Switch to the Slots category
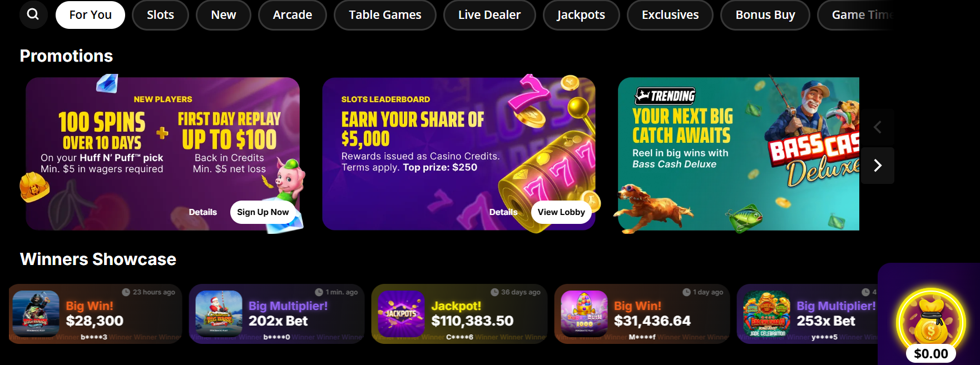 coord(160,15)
